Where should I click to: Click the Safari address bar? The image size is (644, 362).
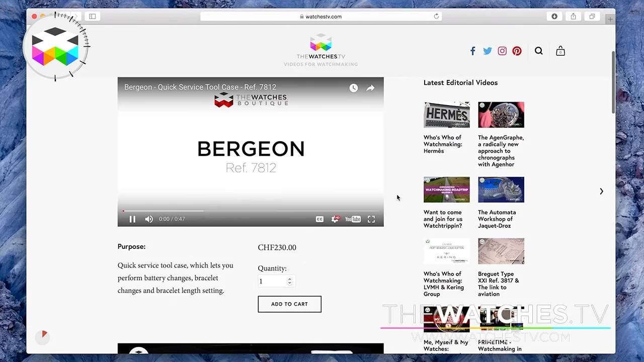point(320,17)
